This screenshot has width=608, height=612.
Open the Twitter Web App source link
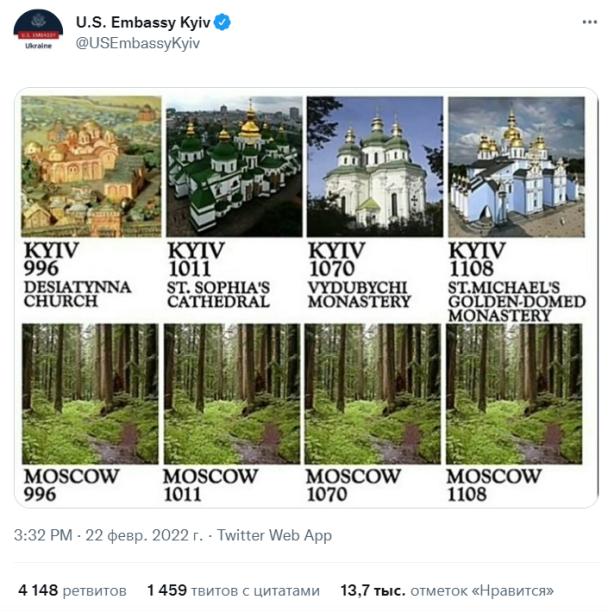pos(274,536)
